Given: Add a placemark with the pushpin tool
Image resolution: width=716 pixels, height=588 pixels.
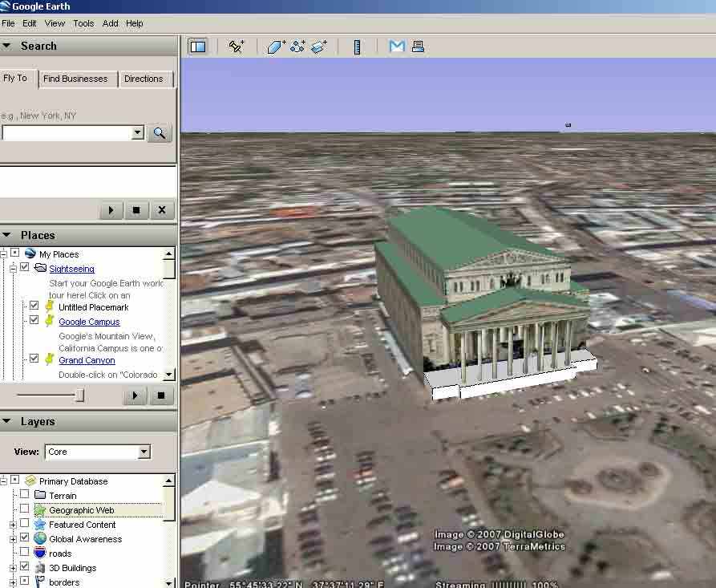Looking at the screenshot, I should [236, 47].
